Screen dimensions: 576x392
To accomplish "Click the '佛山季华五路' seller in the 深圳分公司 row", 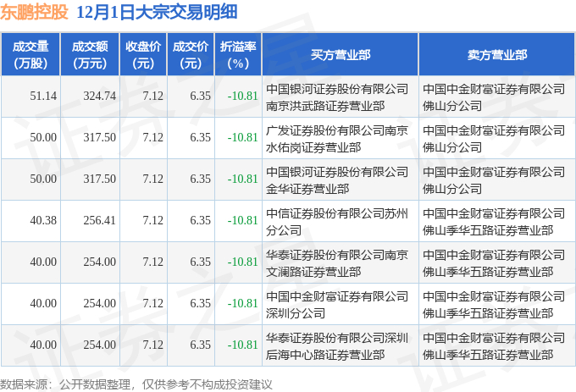I will 494,305.
